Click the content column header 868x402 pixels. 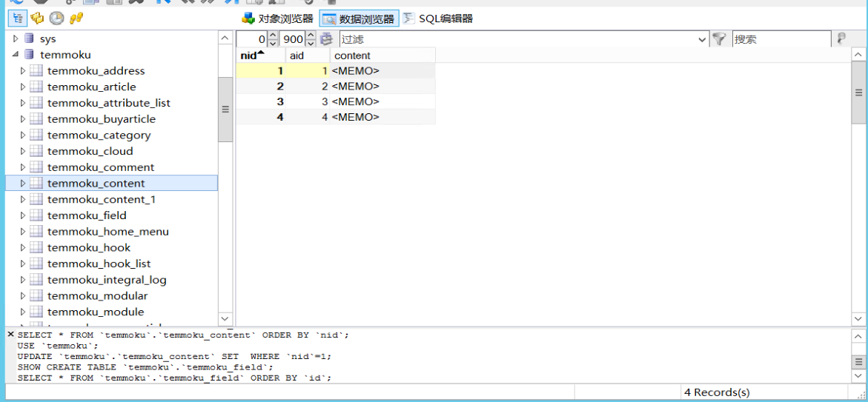(x=382, y=56)
